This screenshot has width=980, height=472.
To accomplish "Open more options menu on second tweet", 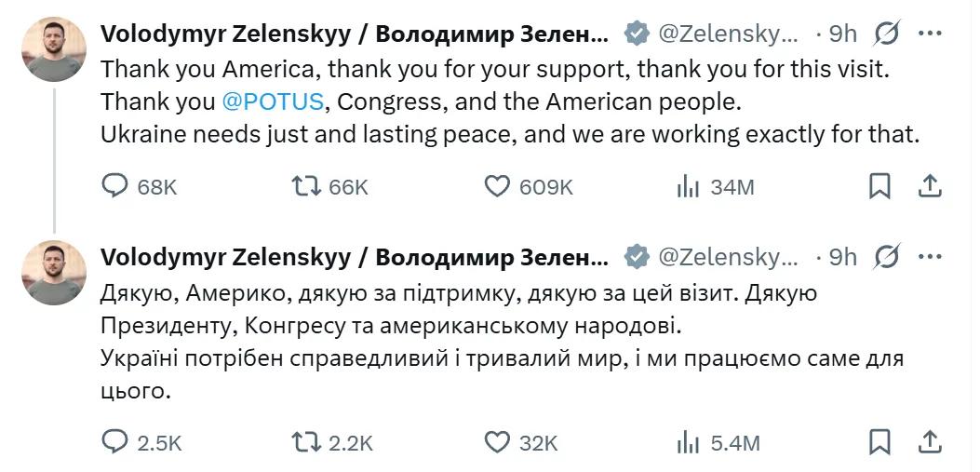I will [930, 256].
